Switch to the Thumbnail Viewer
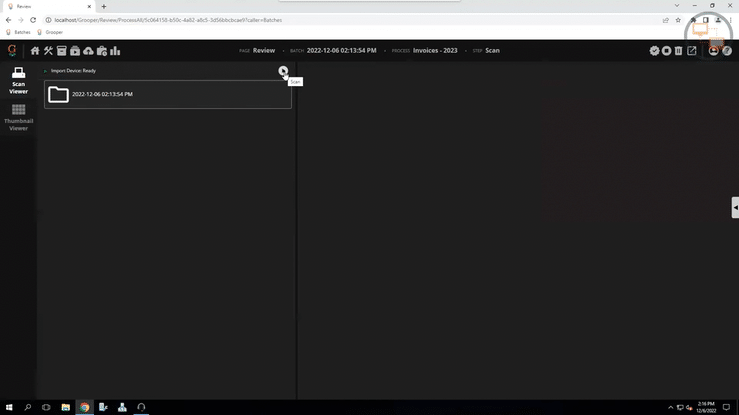The width and height of the screenshot is (739, 415). (18, 117)
